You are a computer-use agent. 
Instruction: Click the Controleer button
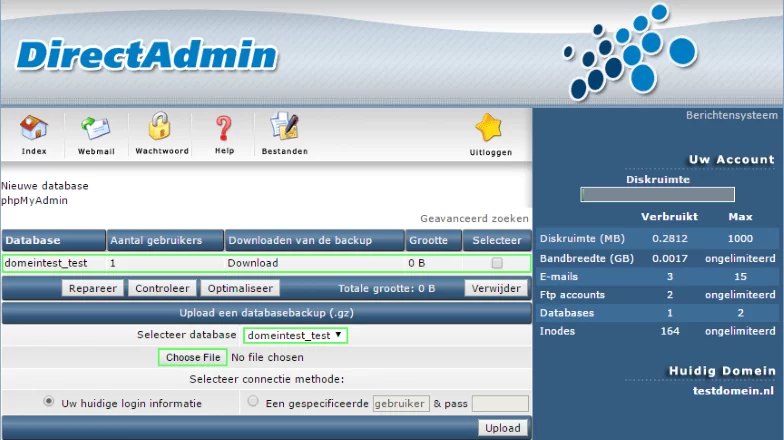(x=162, y=288)
